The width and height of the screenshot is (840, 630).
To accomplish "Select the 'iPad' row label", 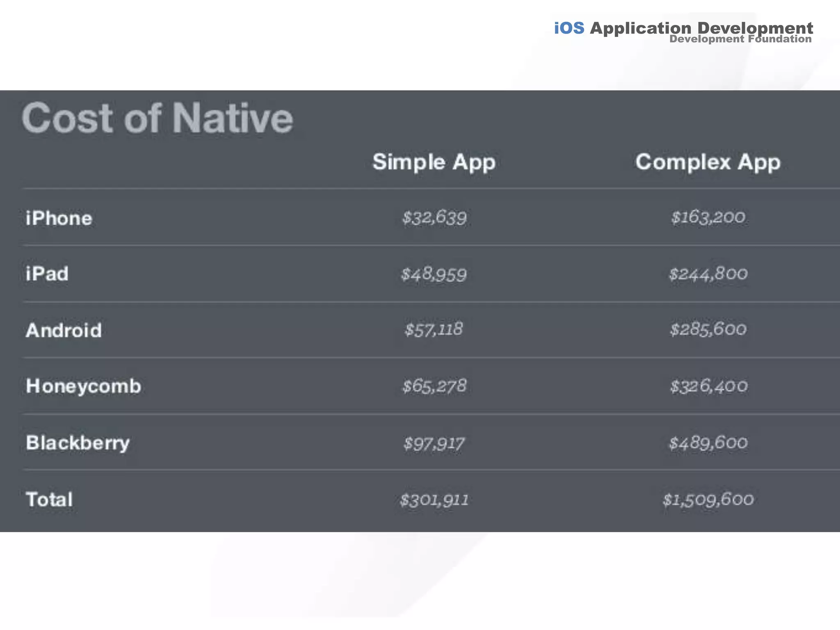I will pos(47,274).
